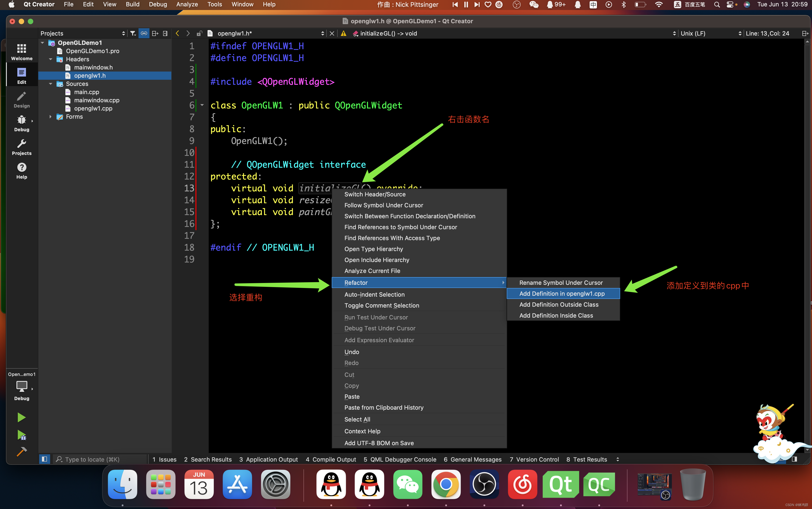This screenshot has width=812, height=509.
Task: Expand the Forms folder
Action: click(x=51, y=117)
